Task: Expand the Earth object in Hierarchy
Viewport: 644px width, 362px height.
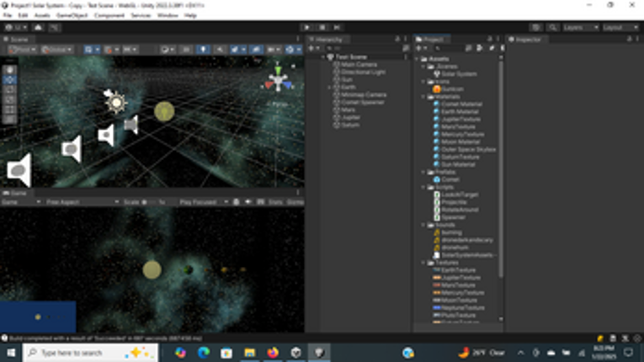Action: (329, 87)
